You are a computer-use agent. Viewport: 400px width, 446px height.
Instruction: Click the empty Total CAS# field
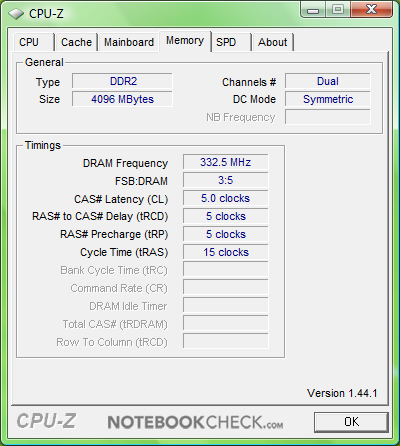(226, 323)
